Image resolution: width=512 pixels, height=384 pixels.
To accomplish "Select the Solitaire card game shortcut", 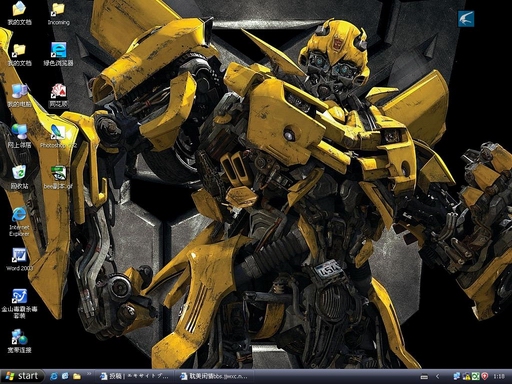I will (58, 95).
